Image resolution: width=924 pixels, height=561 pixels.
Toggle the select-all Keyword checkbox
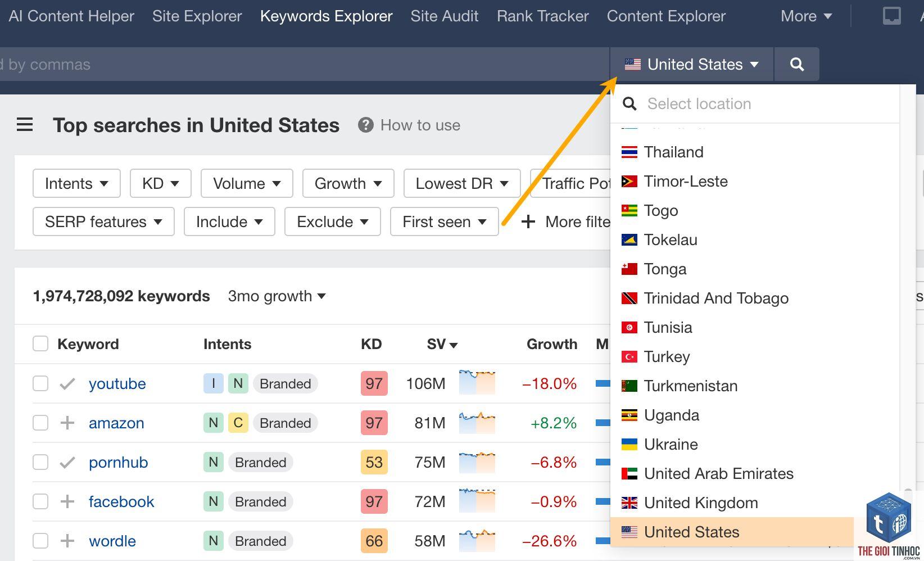(x=40, y=343)
